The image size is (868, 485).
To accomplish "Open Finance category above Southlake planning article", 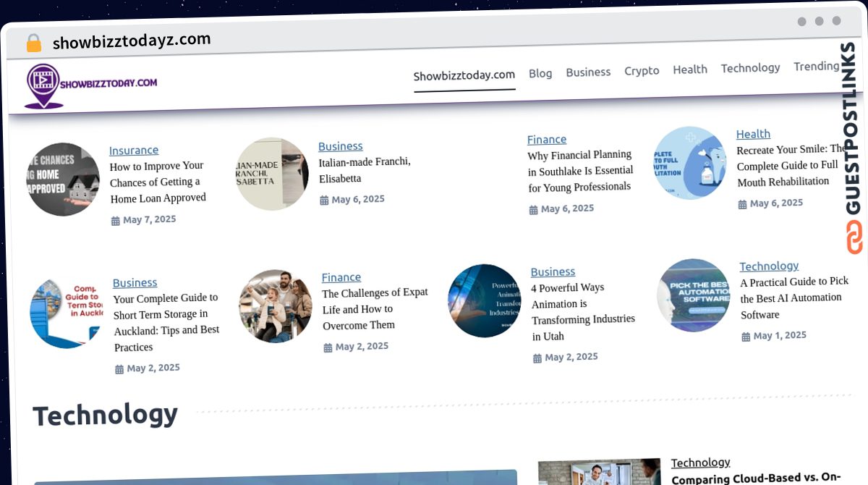I will tap(547, 139).
